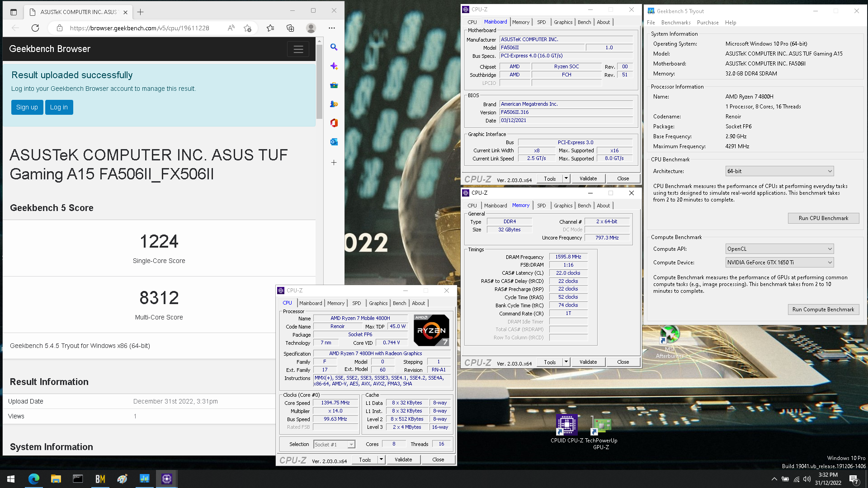Close the ASUSTeK browser tab
The height and width of the screenshot is (488, 868).
[x=125, y=12]
